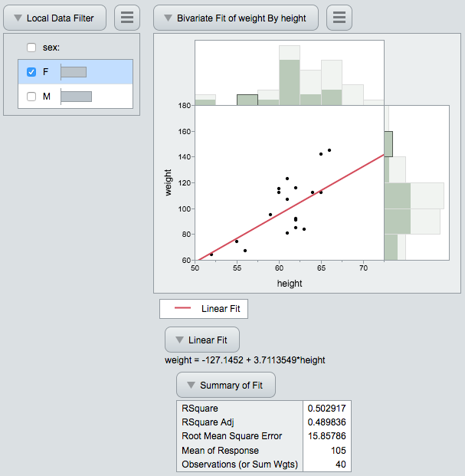Collapse the Summary of Fit section
The image size is (465, 476).
pyautogui.click(x=191, y=385)
